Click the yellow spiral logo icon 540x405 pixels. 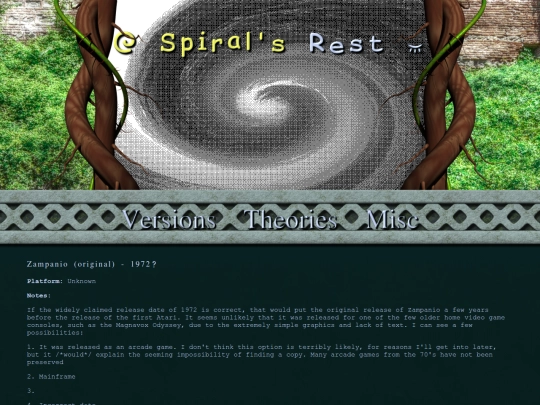click(125, 43)
